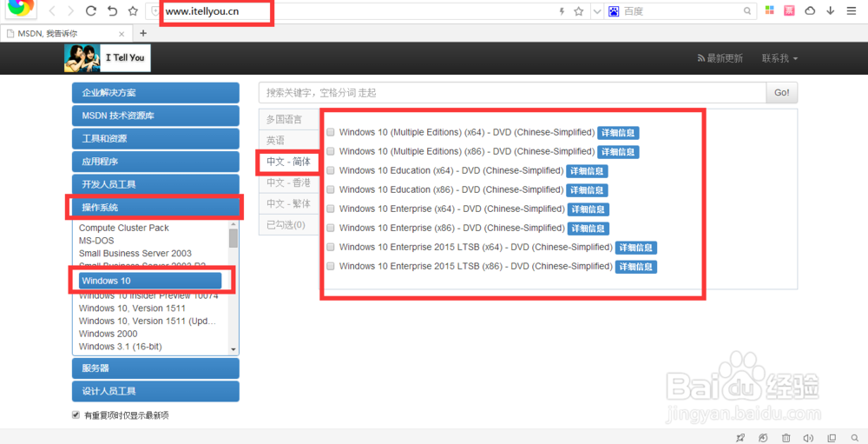Select Windows 10, Version 1511 entry
Viewport: 868px width, 444px height.
tap(132, 308)
